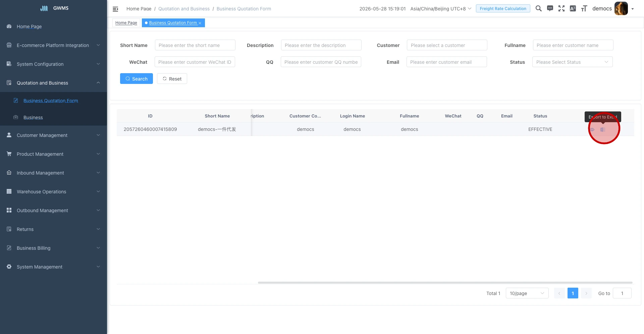Select Business Quotation Form sidebar item
Viewport: 644px width, 334px height.
coord(54,101)
